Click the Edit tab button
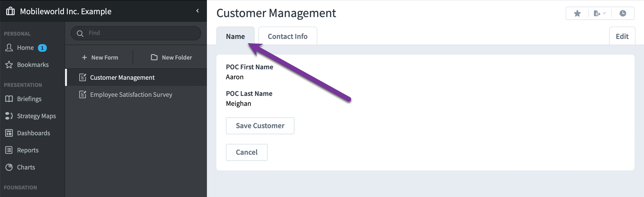This screenshot has height=197, width=644. pos(622,36)
